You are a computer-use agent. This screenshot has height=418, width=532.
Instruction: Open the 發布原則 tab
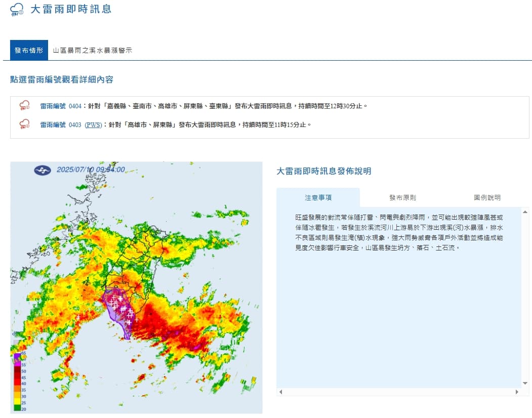point(402,197)
